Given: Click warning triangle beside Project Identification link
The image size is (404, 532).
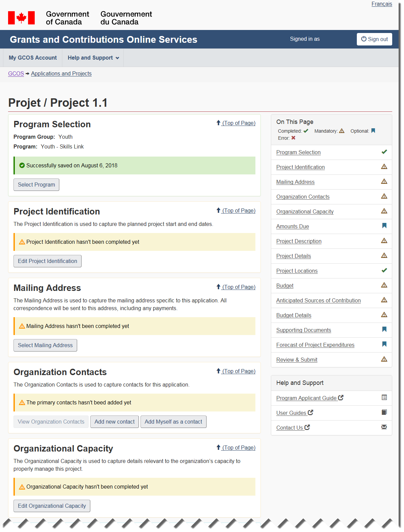Looking at the screenshot, I should click(x=384, y=167).
